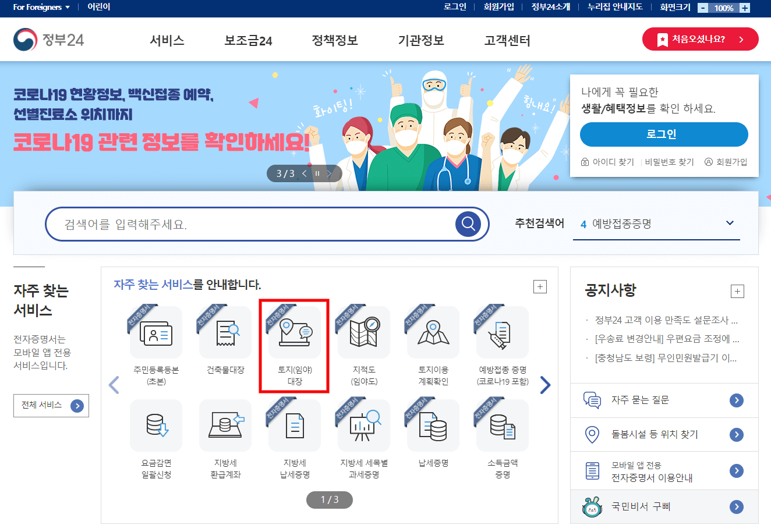The width and height of the screenshot is (771, 532).
Task: Click the 전체 서비스 button
Action: (x=51, y=405)
